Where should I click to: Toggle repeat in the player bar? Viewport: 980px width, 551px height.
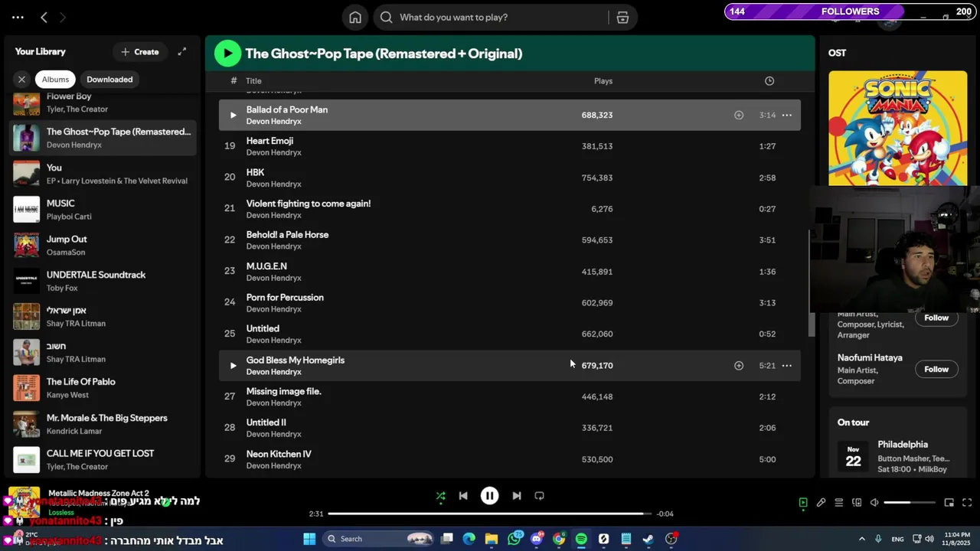pyautogui.click(x=539, y=496)
